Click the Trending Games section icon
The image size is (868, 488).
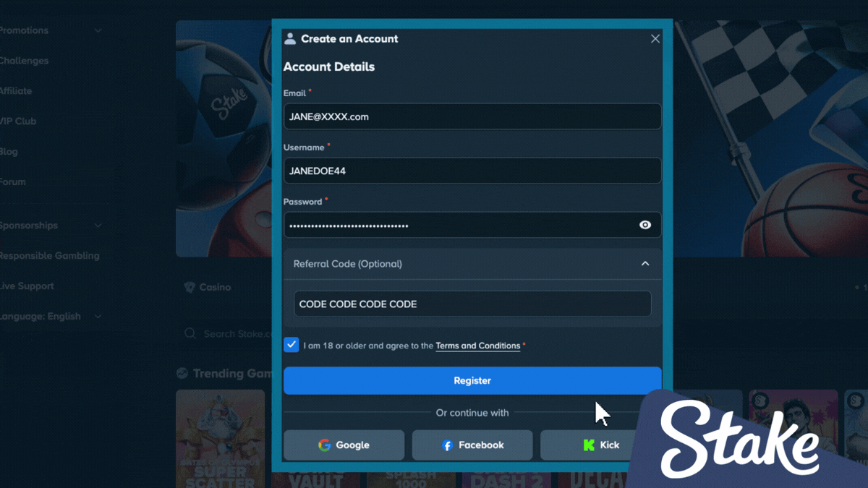coord(182,374)
